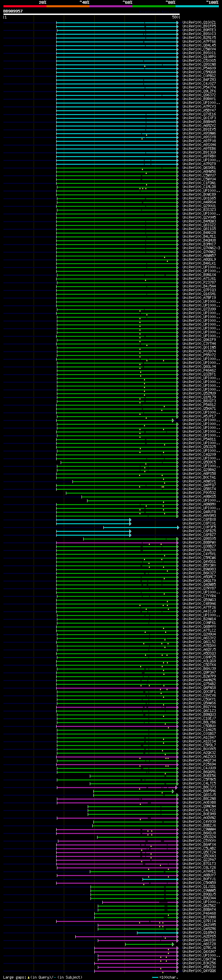Click the green alignment bar for UniRef100_Q6SKR1

[117, 168]
